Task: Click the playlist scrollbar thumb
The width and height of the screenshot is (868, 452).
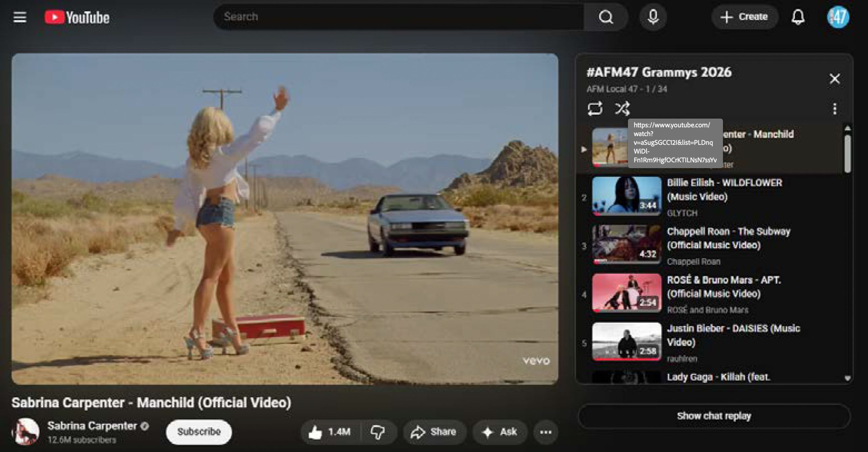Action: [847, 154]
